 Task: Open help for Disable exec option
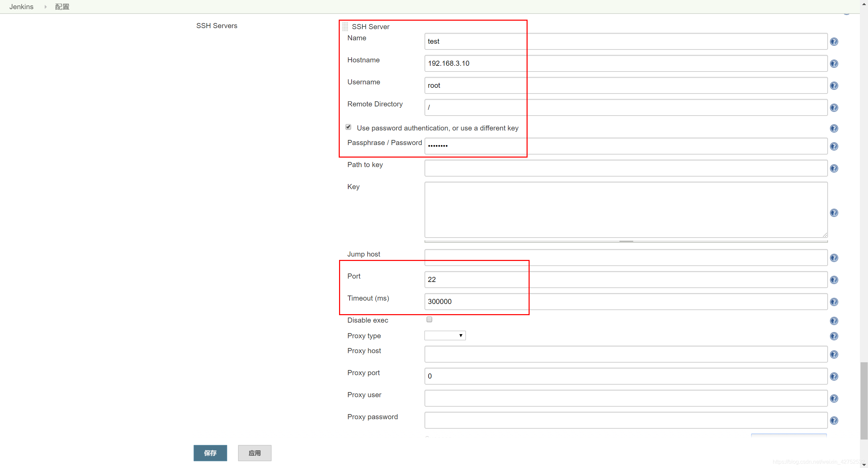point(834,321)
